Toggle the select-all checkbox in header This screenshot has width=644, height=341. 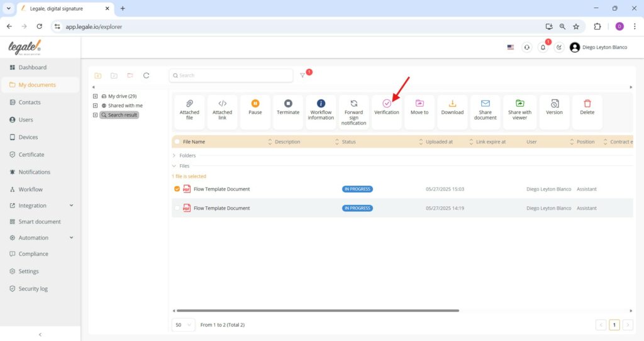[x=177, y=142]
